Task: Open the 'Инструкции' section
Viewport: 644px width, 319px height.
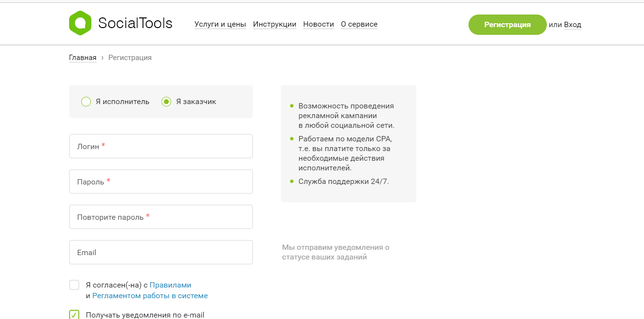Action: [275, 24]
